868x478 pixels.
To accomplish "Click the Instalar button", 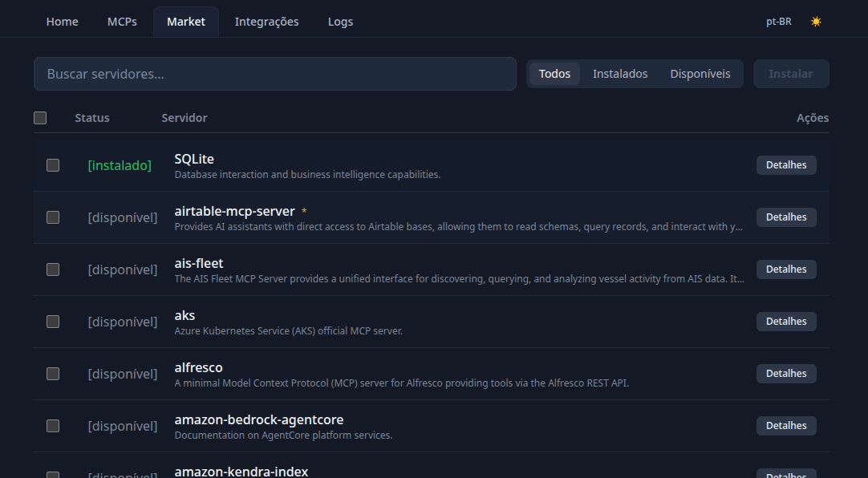I will coord(791,74).
